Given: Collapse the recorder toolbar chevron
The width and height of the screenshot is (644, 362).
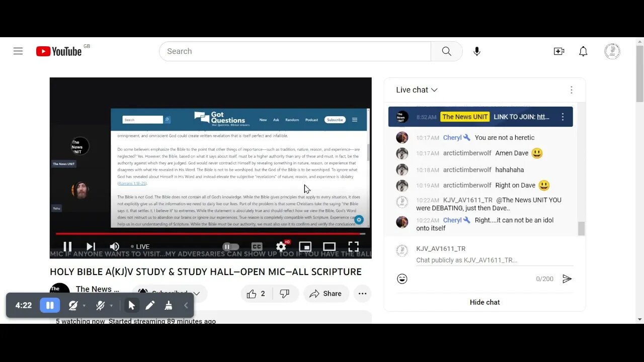Looking at the screenshot, I should [186, 305].
